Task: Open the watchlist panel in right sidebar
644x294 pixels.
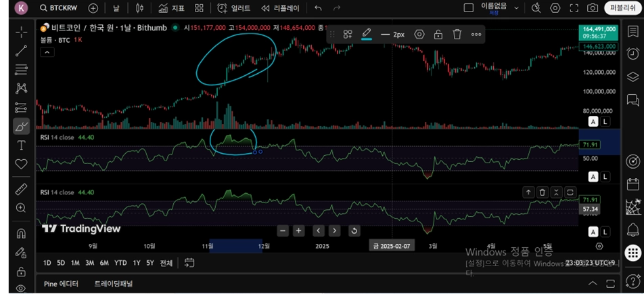Action: [x=633, y=32]
